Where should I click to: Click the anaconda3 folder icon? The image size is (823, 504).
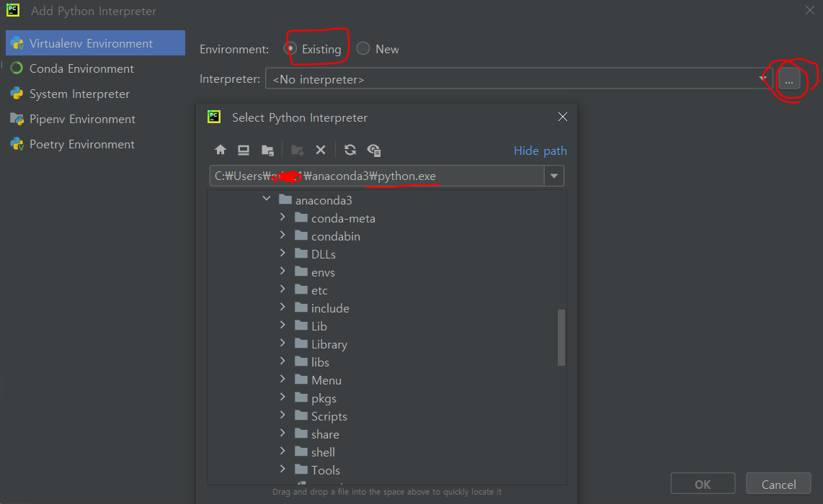[x=285, y=199]
